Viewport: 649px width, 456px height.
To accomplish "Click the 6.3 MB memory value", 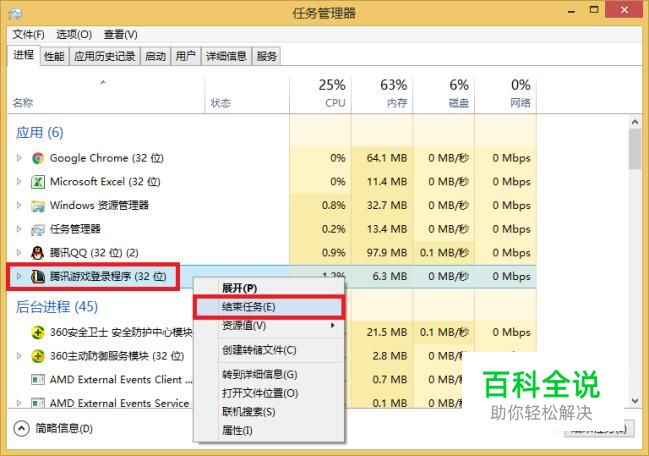I will (390, 276).
